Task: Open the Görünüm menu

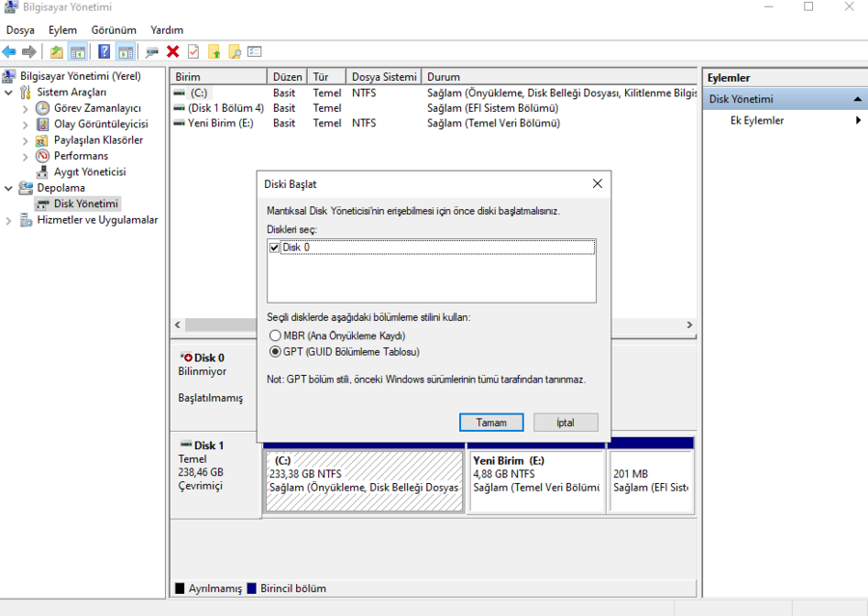Action: [x=114, y=30]
